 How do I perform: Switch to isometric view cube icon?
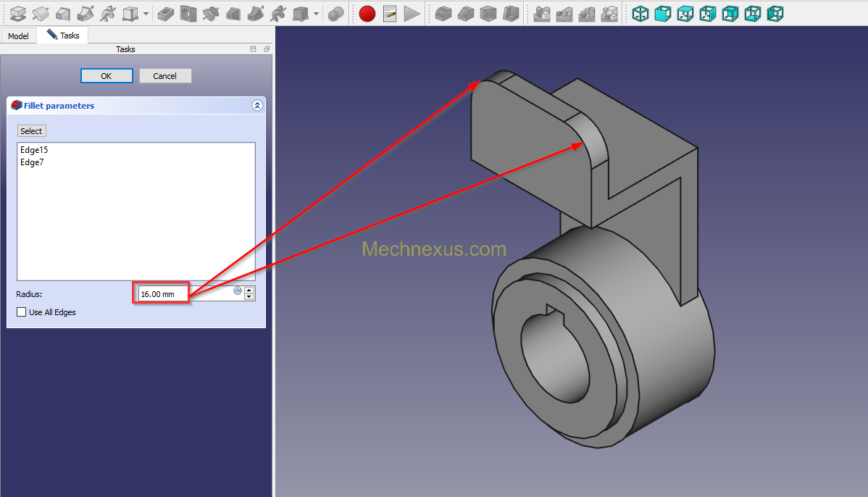(640, 14)
